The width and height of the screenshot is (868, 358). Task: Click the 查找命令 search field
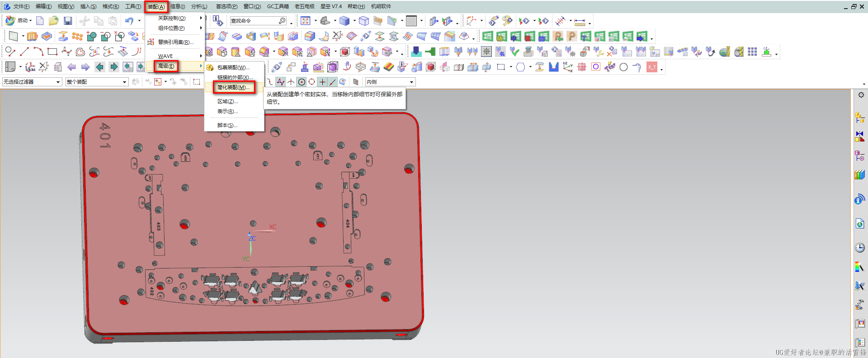[x=258, y=21]
